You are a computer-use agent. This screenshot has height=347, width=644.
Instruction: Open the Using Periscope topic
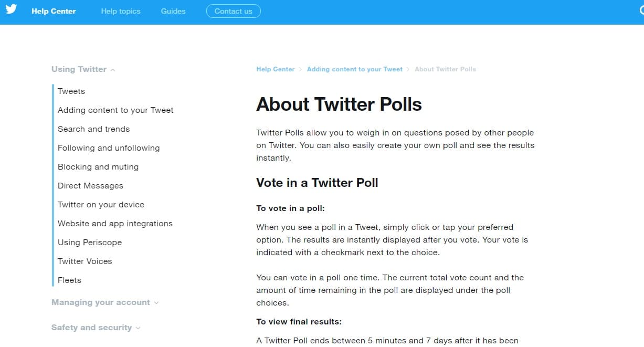point(90,243)
